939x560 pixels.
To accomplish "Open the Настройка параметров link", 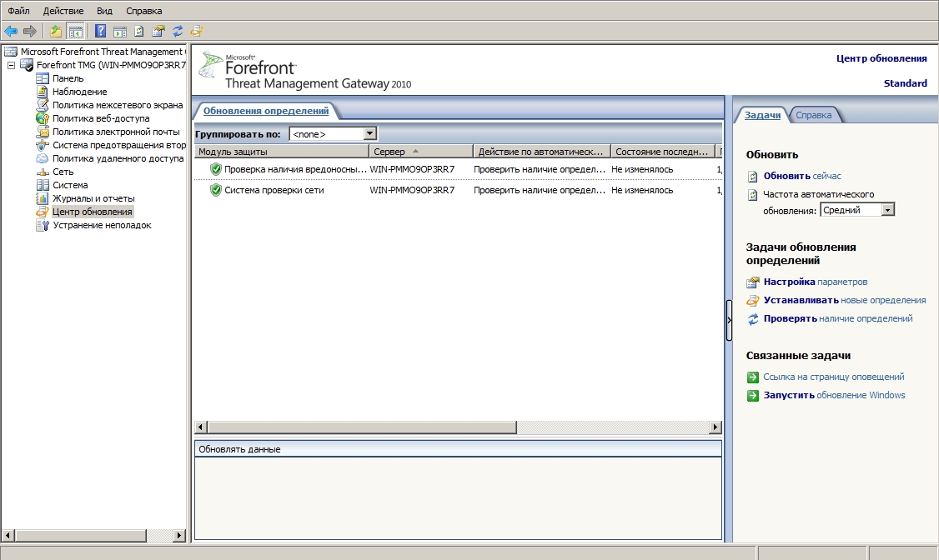I will pyautogui.click(x=815, y=282).
